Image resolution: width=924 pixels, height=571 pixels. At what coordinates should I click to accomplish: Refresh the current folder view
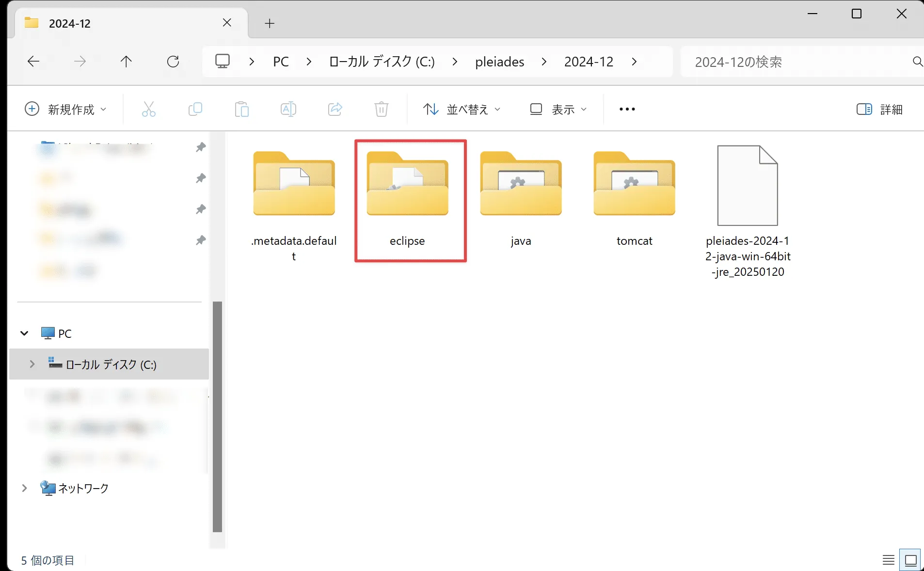pyautogui.click(x=173, y=62)
